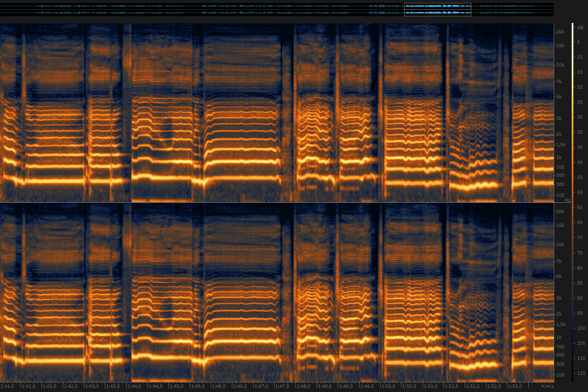Click the 1:42,0 mark on the time ruler
Viewport: 588px width, 392px height.
pos(49,386)
